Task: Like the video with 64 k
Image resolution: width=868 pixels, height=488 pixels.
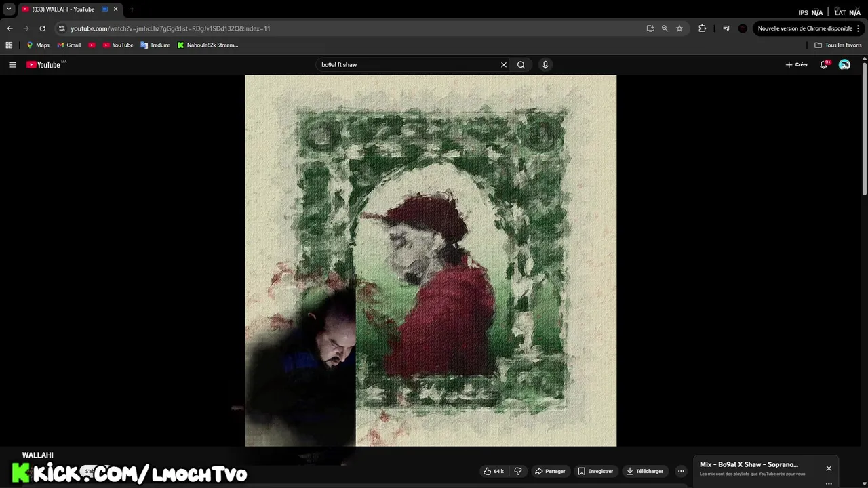Action: [x=493, y=471]
